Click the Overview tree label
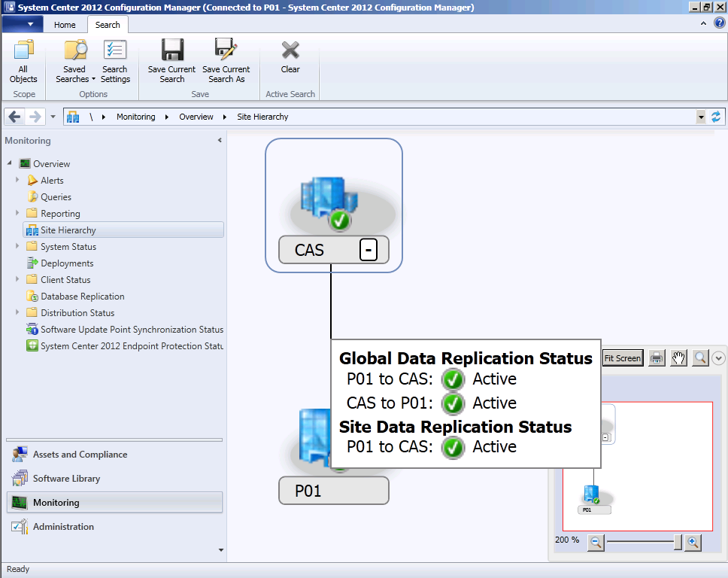Image resolution: width=728 pixels, height=578 pixels. tap(52, 164)
